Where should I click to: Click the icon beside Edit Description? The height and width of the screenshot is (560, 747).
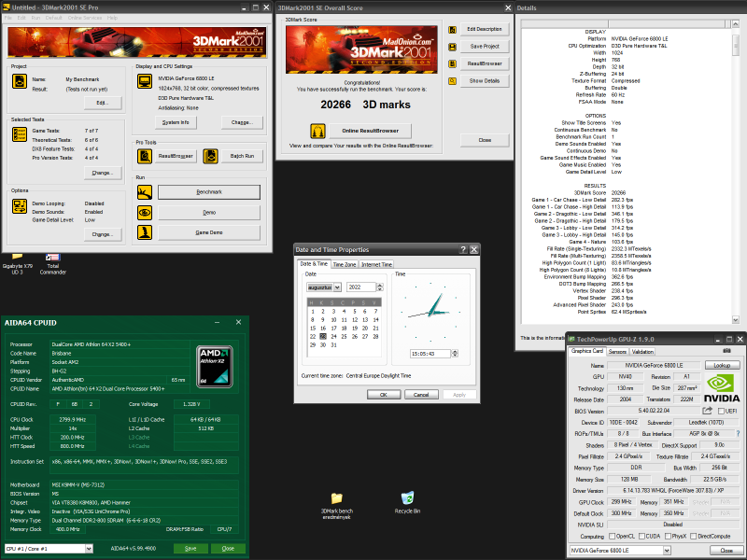[x=452, y=30]
